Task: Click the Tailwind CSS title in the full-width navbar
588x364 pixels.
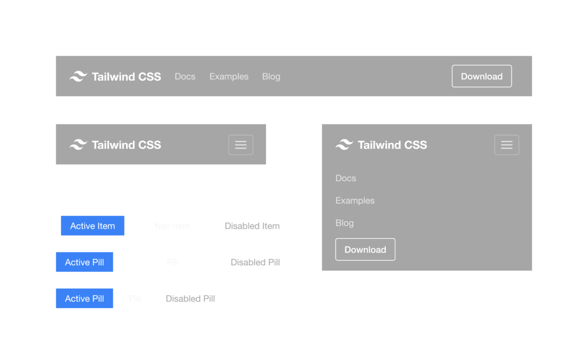Action: 126,76
